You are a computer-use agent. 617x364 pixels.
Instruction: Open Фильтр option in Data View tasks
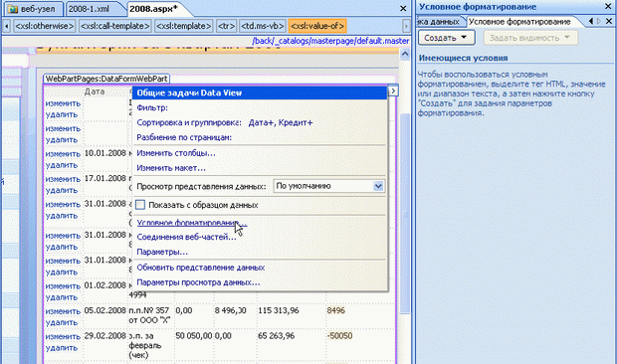pyautogui.click(x=152, y=107)
